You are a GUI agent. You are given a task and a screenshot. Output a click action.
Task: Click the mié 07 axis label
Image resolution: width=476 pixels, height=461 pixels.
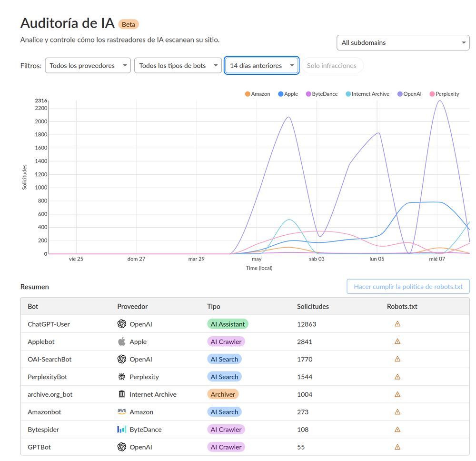tap(437, 259)
